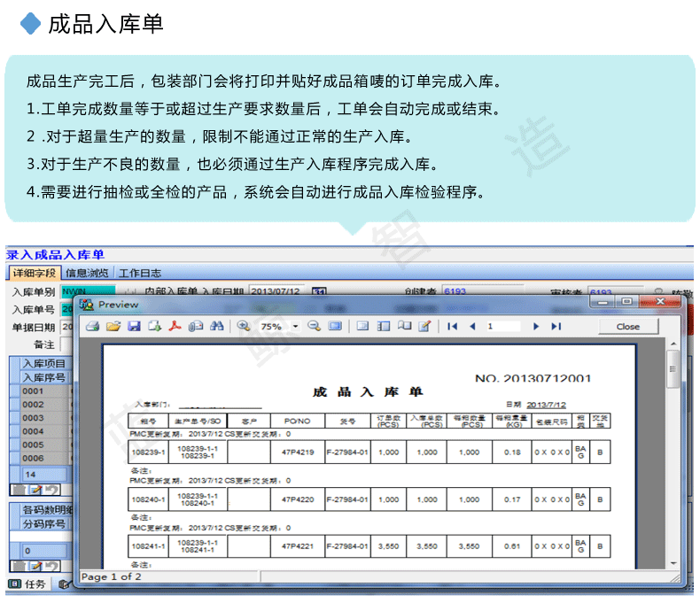Image resolution: width=700 pixels, height=611 pixels.
Task: Save the report using the floppy disk icon
Action: pyautogui.click(x=134, y=327)
